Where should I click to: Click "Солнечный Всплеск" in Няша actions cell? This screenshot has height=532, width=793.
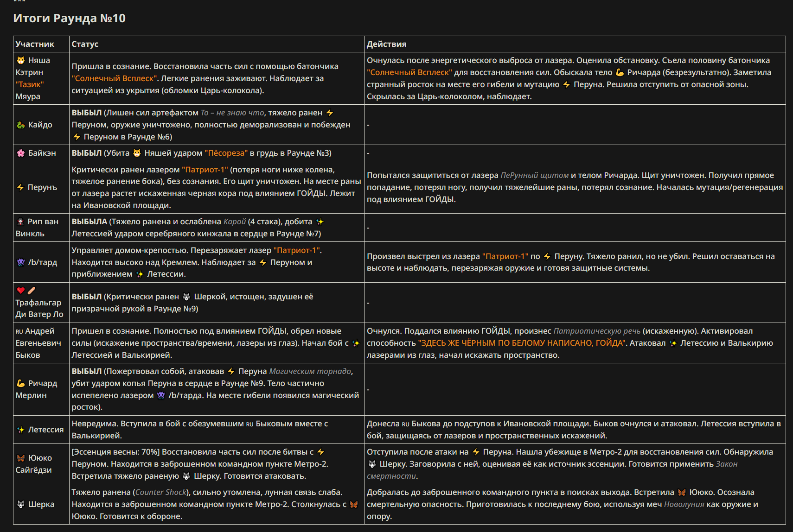(409, 72)
